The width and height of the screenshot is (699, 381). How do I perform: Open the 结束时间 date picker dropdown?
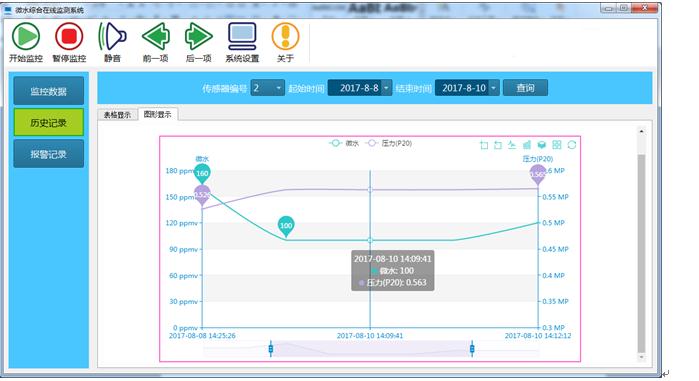pyautogui.click(x=493, y=88)
